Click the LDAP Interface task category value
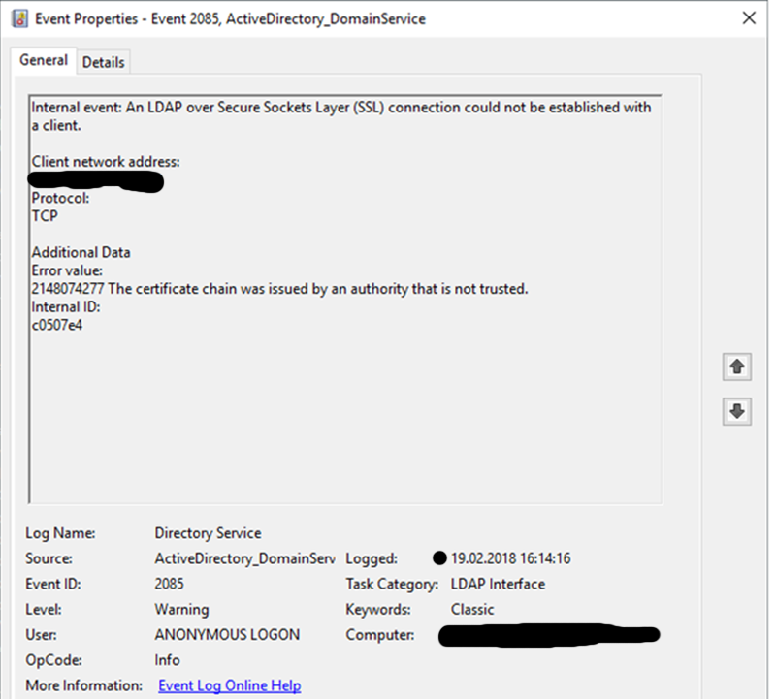This screenshot has height=700, width=776. (498, 584)
